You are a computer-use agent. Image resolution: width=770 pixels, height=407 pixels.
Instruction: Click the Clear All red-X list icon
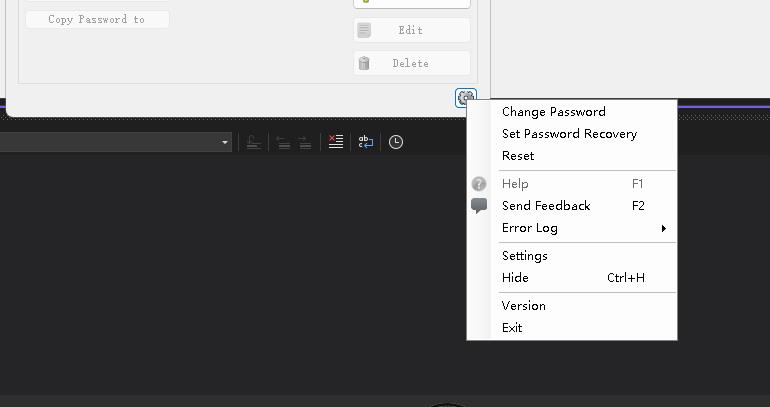pyautogui.click(x=336, y=142)
